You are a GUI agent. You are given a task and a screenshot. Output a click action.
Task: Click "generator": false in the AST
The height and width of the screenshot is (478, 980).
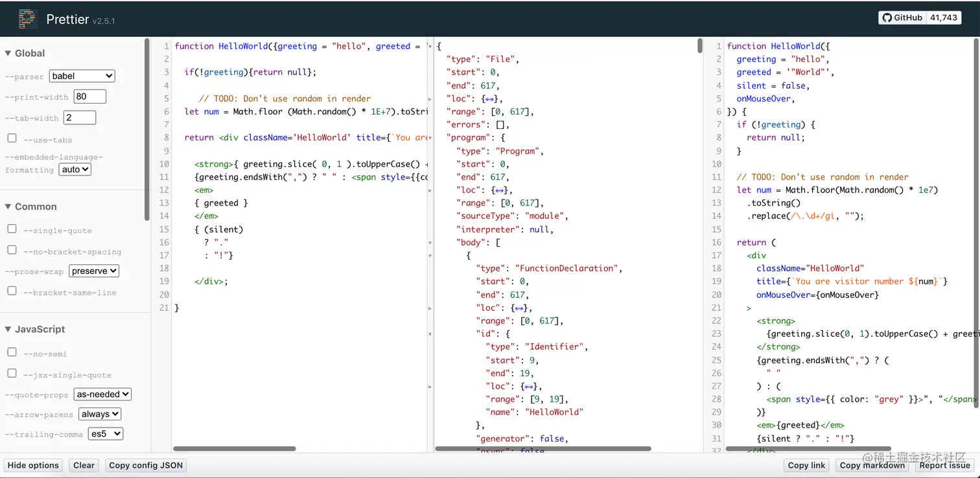(522, 438)
